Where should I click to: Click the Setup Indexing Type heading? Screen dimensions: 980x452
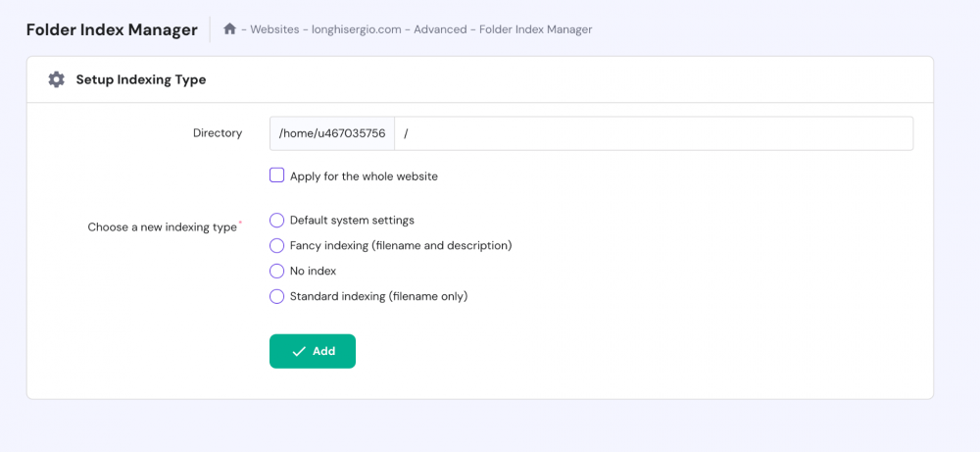pyautogui.click(x=141, y=79)
